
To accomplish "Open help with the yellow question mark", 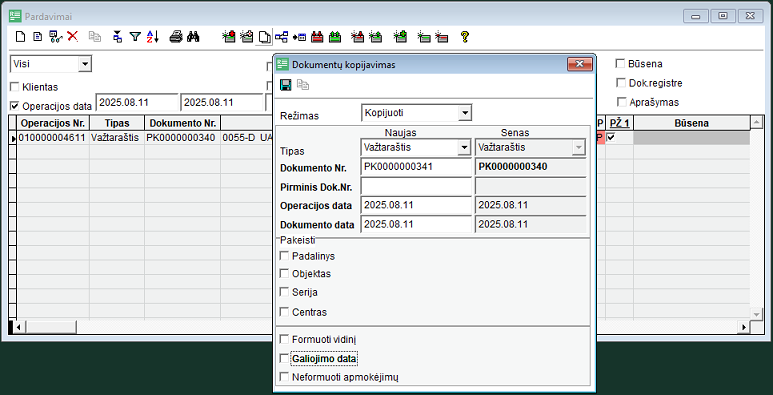I will pyautogui.click(x=464, y=36).
